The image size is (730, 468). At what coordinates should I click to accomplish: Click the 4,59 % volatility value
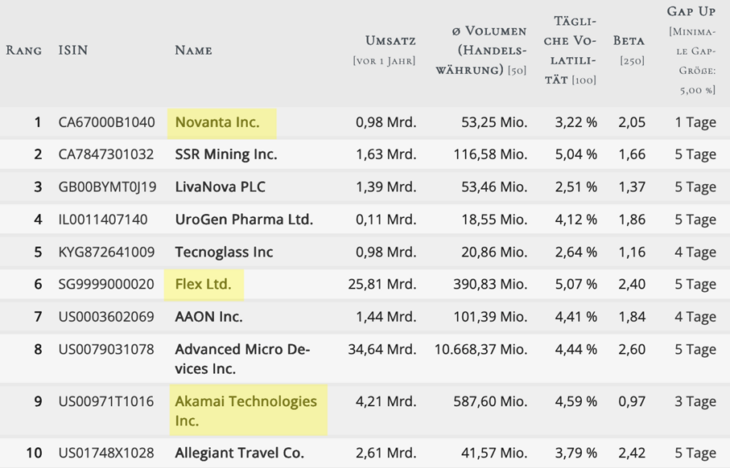click(576, 401)
